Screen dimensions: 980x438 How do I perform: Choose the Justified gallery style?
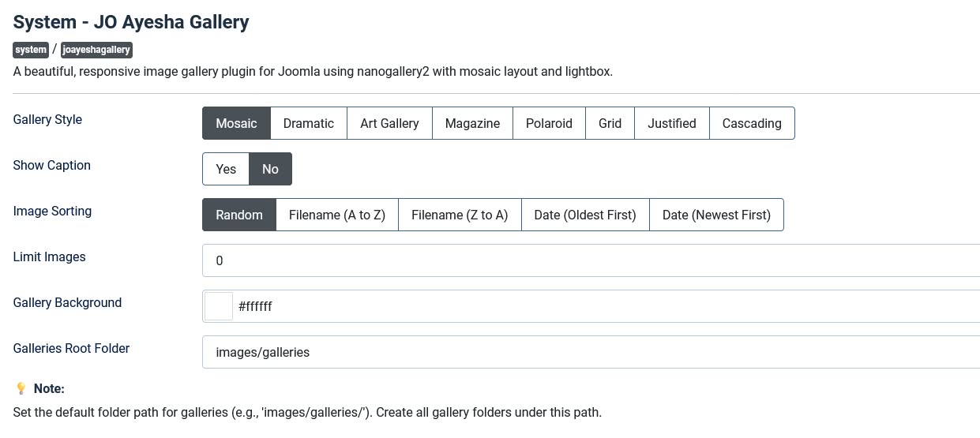[672, 123]
